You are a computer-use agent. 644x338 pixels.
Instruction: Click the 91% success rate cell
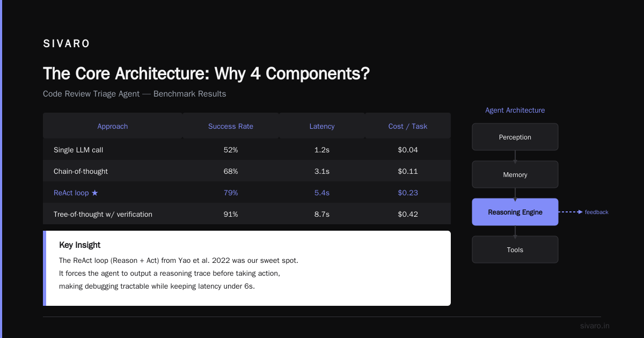[x=231, y=214]
